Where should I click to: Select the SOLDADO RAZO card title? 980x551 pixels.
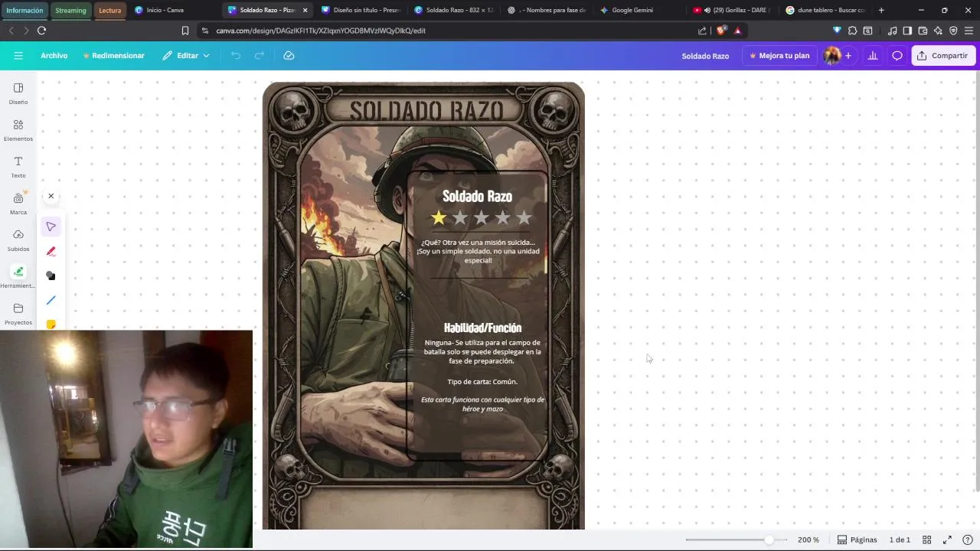coord(426,111)
